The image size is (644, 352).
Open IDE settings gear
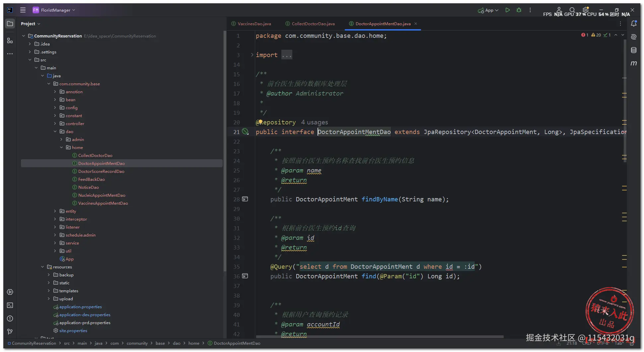[x=586, y=10]
